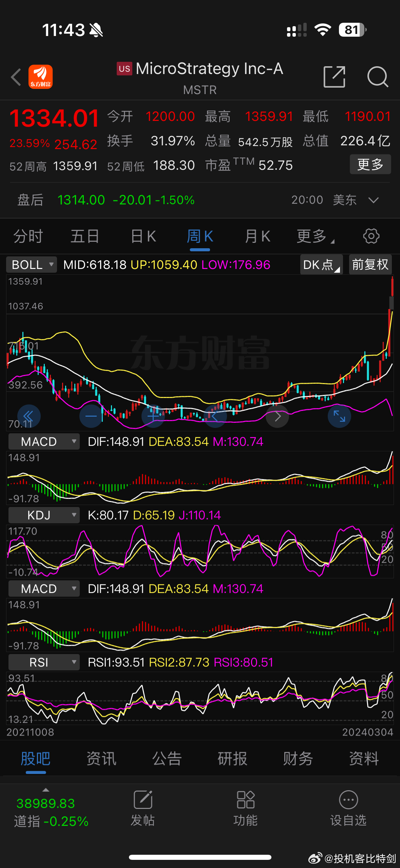Open BOLL indicator dropdown
This screenshot has height=868, width=400.
pyautogui.click(x=32, y=265)
